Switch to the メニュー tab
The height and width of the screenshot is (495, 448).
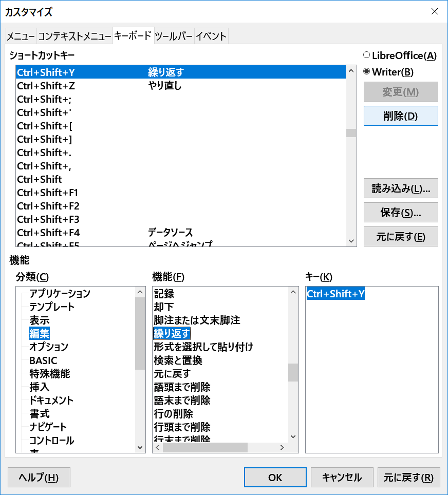[21, 36]
